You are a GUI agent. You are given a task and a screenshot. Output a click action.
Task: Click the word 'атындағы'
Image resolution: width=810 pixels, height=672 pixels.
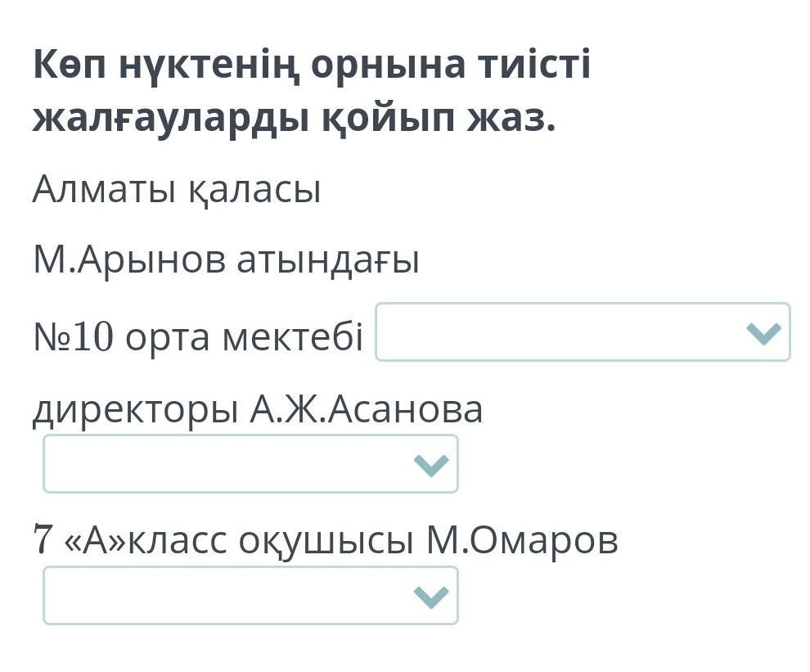(328, 261)
